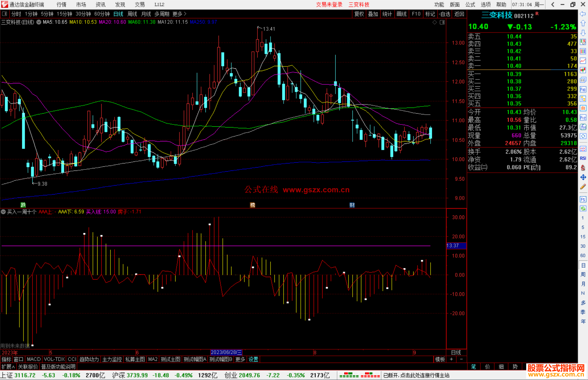Open the 公式 menu

coord(470,4)
